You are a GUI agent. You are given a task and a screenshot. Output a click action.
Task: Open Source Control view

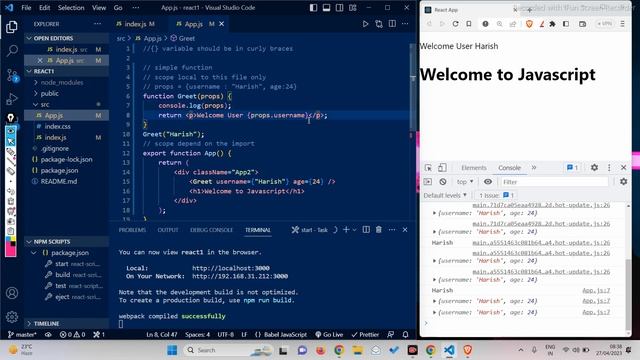(x=12, y=75)
